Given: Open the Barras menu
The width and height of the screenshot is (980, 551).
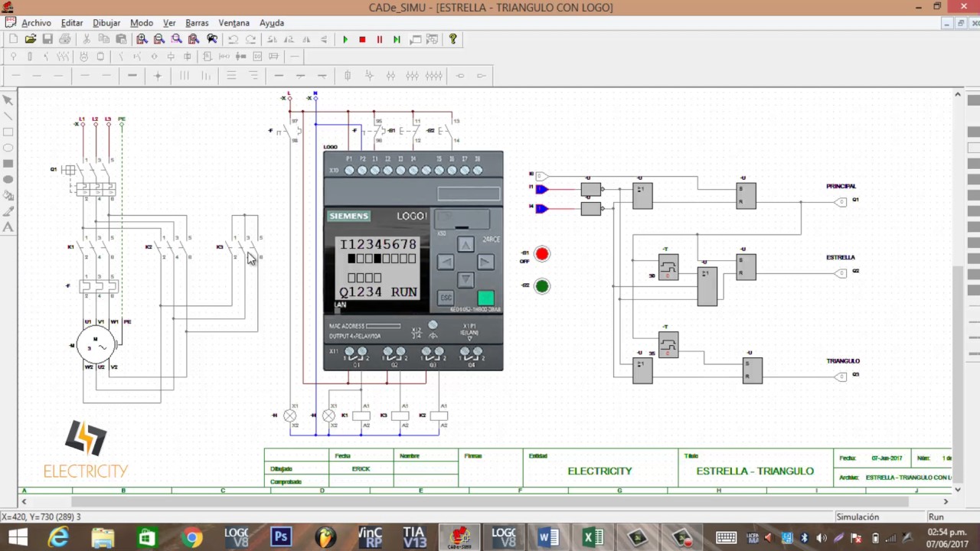Looking at the screenshot, I should 197,23.
